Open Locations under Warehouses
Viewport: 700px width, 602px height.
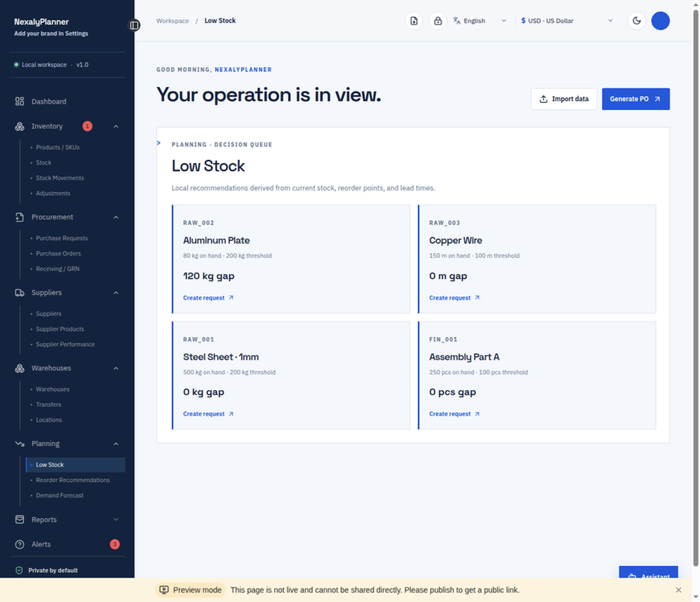[49, 420]
